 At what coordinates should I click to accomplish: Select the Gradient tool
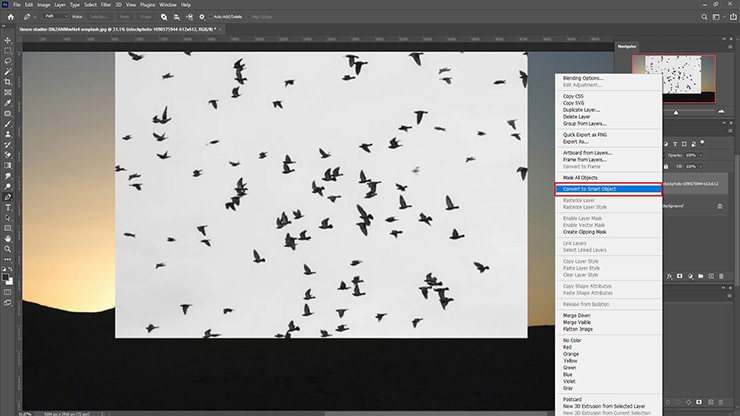8,165
